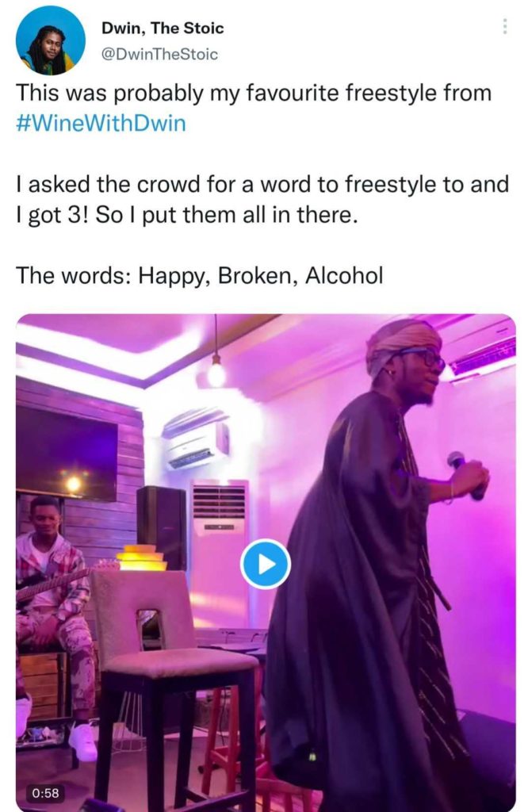The width and height of the screenshot is (528, 812).
Task: Follow the #WineWithDwin hashtag link
Action: click(101, 124)
